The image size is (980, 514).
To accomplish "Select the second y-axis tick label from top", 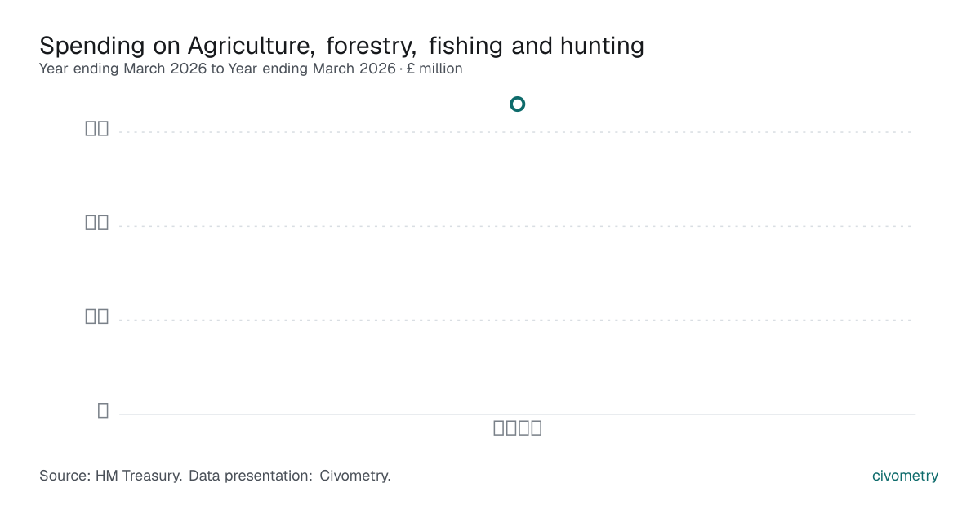I will point(97,222).
